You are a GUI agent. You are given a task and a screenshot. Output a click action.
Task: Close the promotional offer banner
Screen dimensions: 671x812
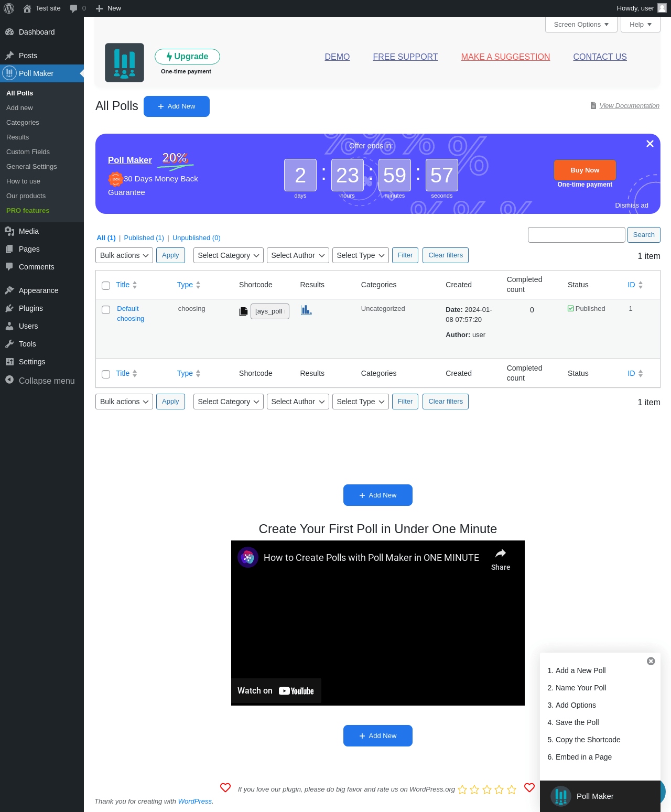click(x=650, y=144)
